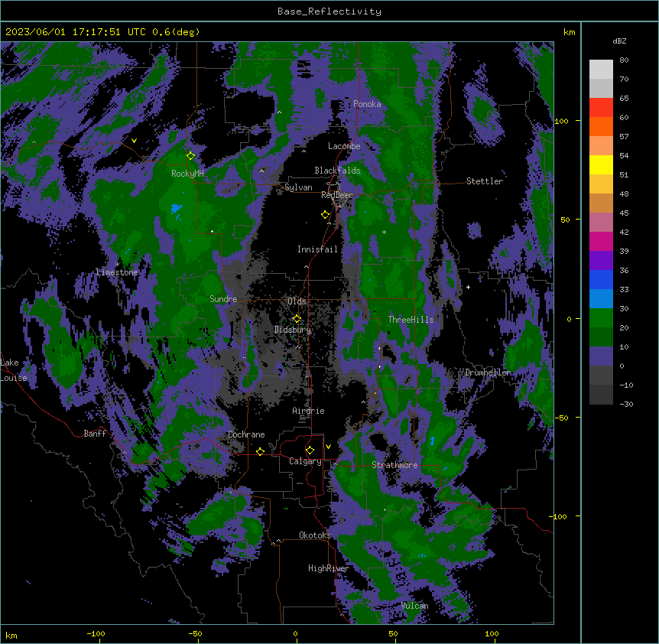Image resolution: width=659 pixels, height=644 pixels.
Task: Select the RockyMH label
Action: click(187, 174)
